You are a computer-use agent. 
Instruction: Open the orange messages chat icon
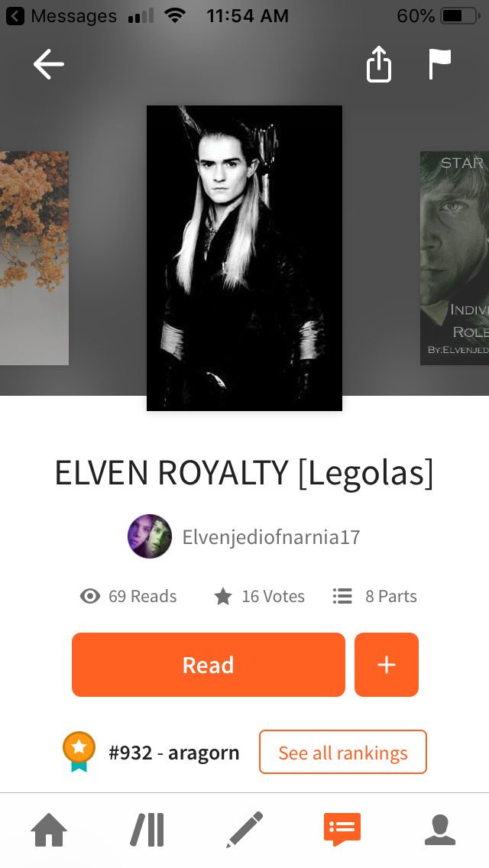pyautogui.click(x=342, y=830)
